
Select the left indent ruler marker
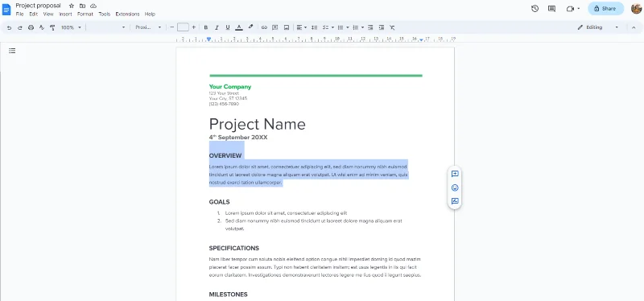point(209,39)
